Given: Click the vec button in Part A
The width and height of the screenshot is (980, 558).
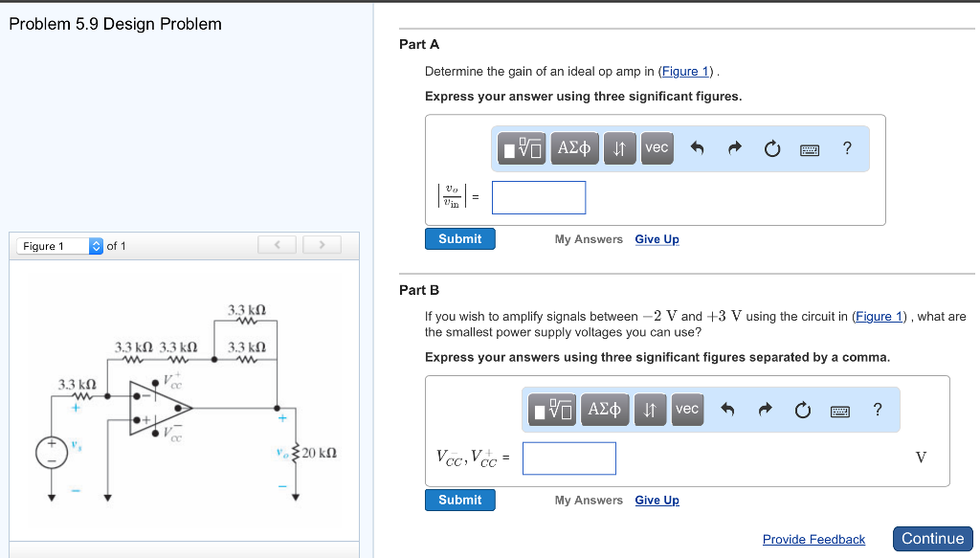Looking at the screenshot, I should tap(657, 148).
